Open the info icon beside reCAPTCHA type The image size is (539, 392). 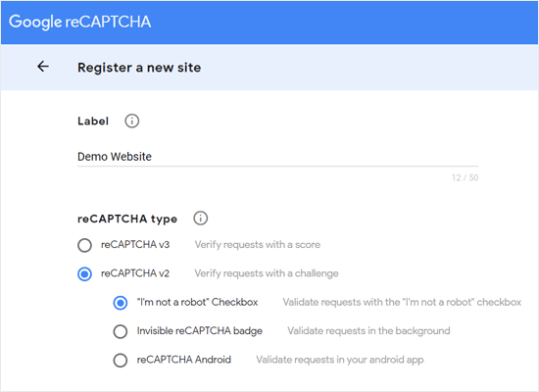(200, 218)
